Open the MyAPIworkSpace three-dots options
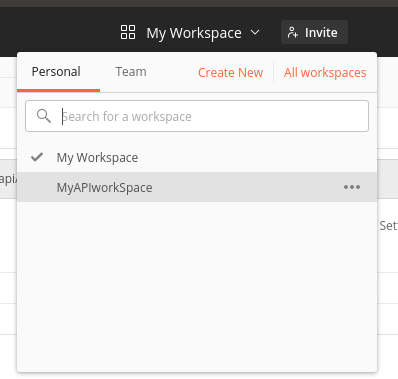This screenshot has width=398, height=379. (352, 187)
